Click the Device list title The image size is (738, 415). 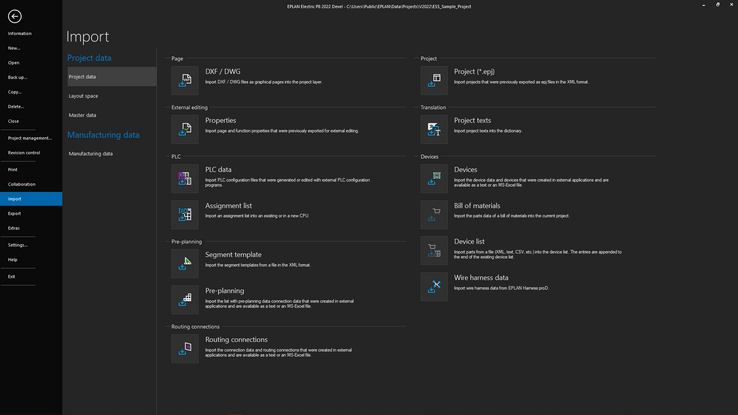(x=469, y=241)
